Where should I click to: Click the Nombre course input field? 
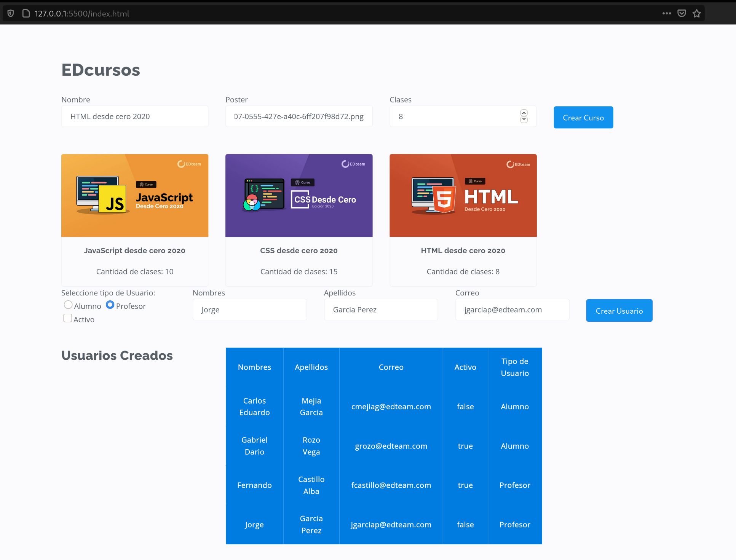click(x=134, y=116)
